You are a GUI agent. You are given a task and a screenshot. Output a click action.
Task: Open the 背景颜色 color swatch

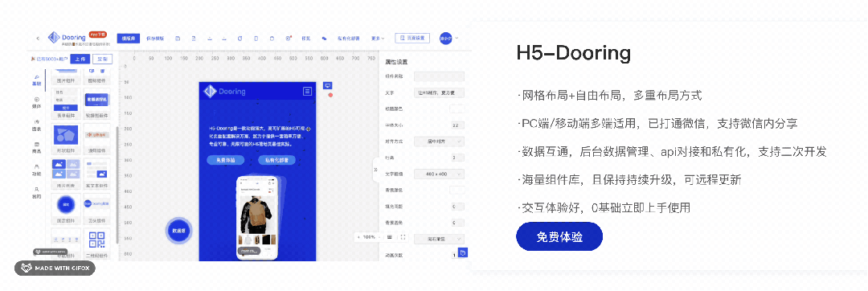(x=457, y=191)
